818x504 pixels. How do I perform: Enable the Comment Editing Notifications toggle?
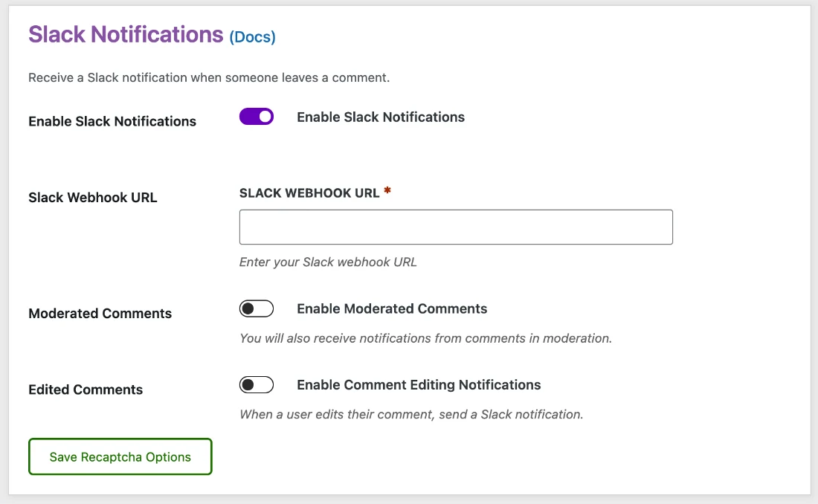click(256, 384)
